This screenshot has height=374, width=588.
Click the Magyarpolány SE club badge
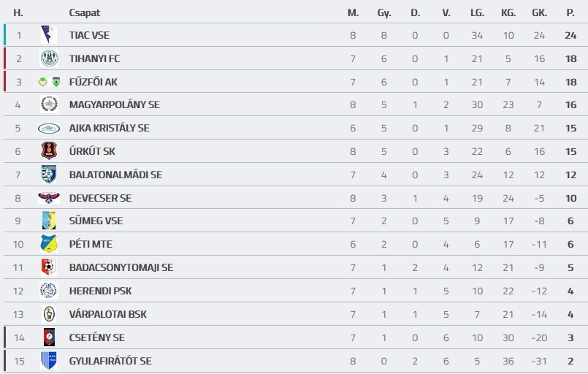pos(48,104)
